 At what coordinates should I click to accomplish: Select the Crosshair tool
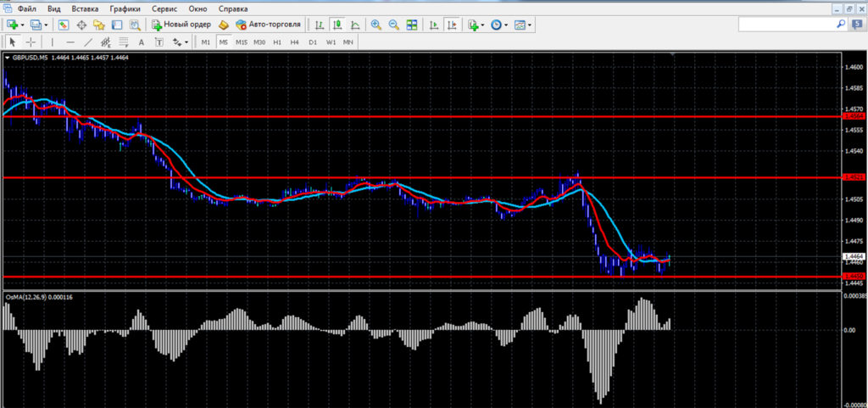31,42
